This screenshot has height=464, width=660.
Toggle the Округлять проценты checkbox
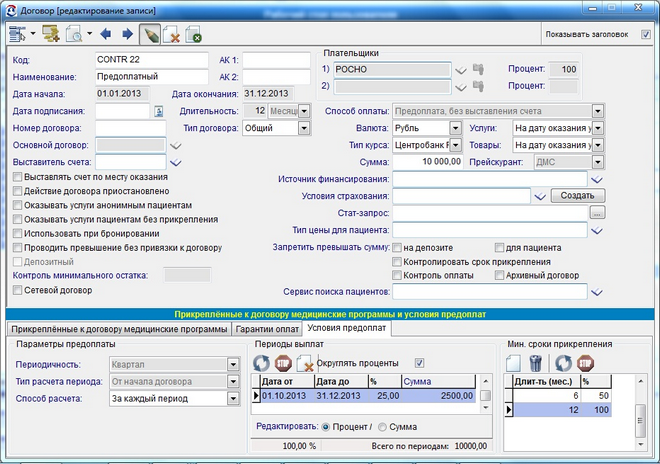pos(419,363)
